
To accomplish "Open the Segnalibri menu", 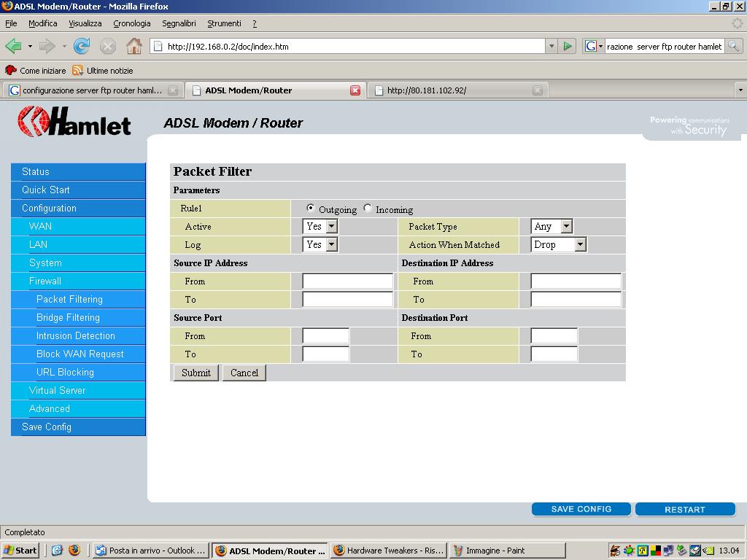I will point(179,23).
